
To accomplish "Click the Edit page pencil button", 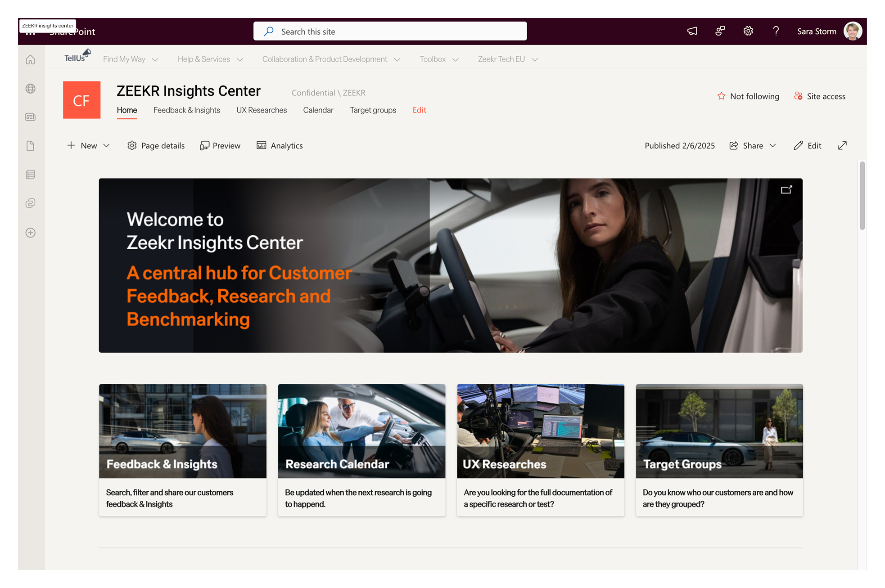I will click(808, 145).
